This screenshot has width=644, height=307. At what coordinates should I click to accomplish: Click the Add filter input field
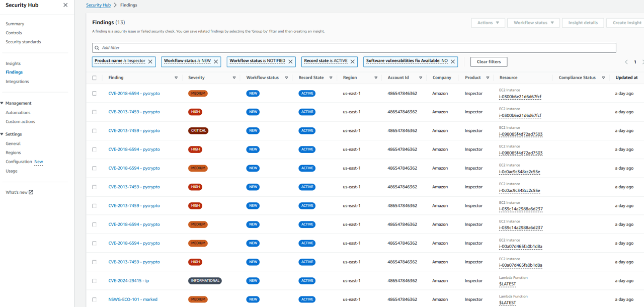(x=354, y=48)
